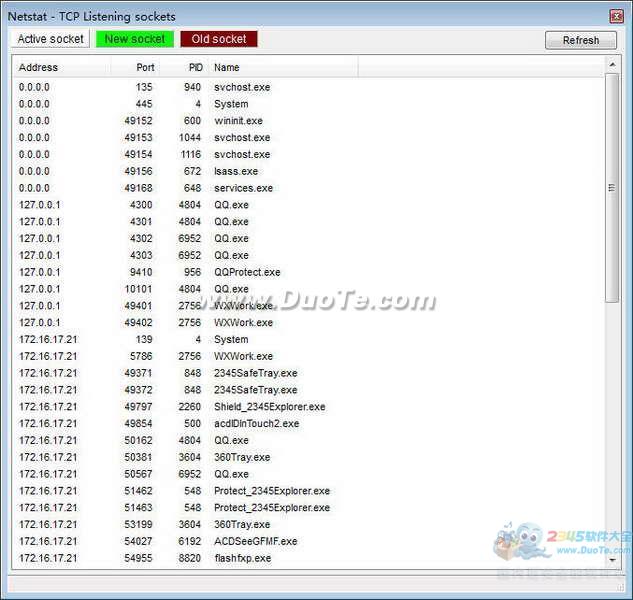Select the lsass.exe entry
The width and height of the screenshot is (633, 600).
235,171
